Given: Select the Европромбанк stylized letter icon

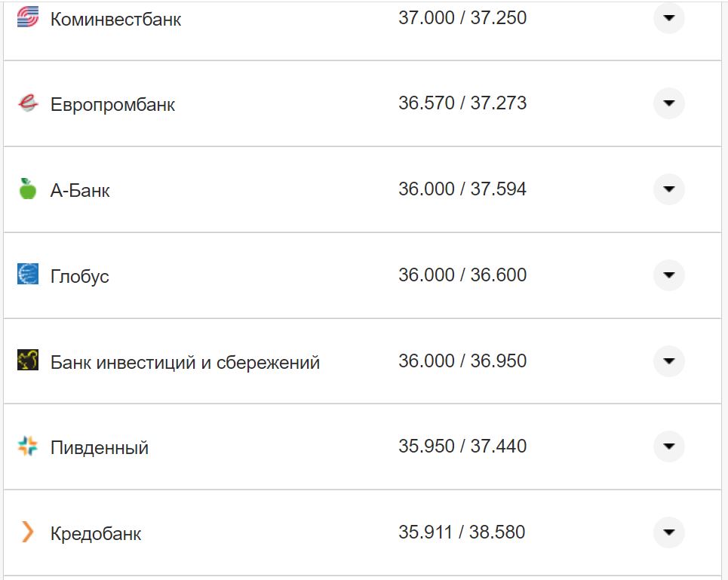Looking at the screenshot, I should point(28,103).
